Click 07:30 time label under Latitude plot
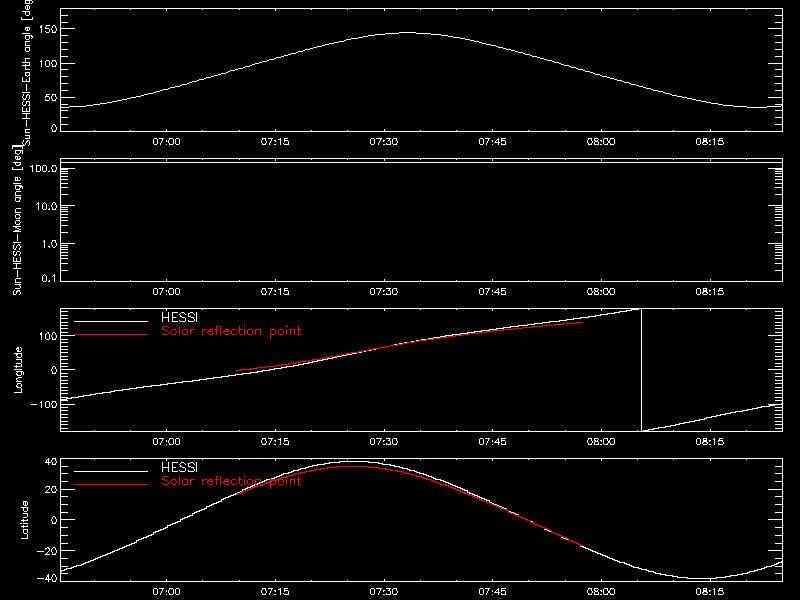 (384, 592)
